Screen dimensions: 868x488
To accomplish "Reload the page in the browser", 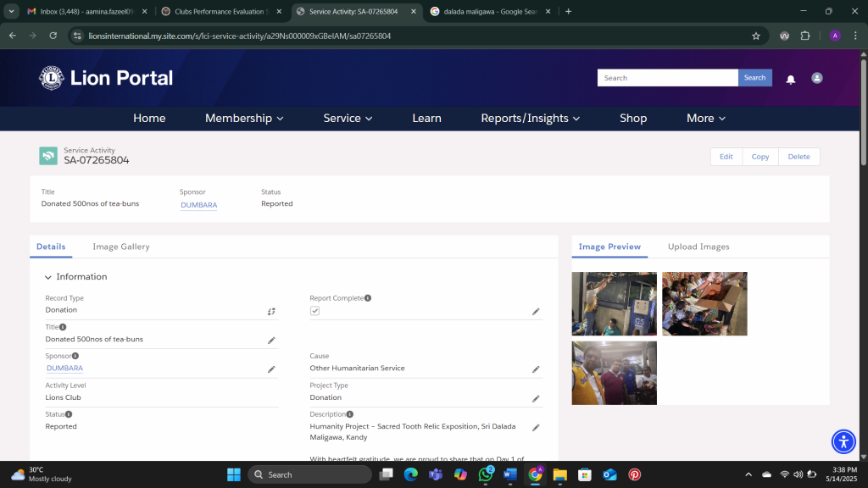I will pos(53,36).
